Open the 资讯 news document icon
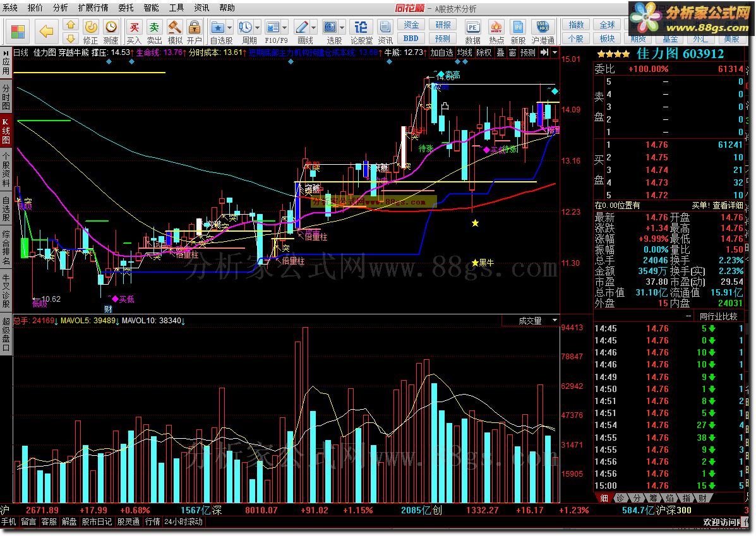 click(385, 27)
